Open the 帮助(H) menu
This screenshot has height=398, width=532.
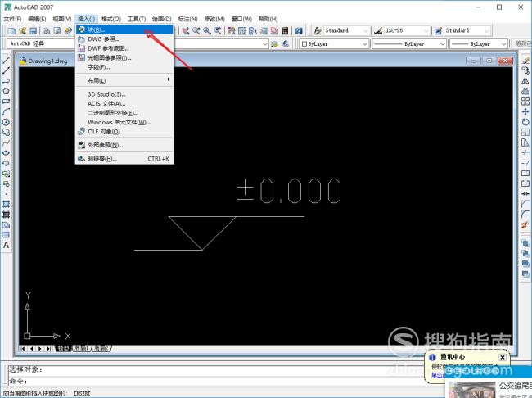tap(268, 19)
